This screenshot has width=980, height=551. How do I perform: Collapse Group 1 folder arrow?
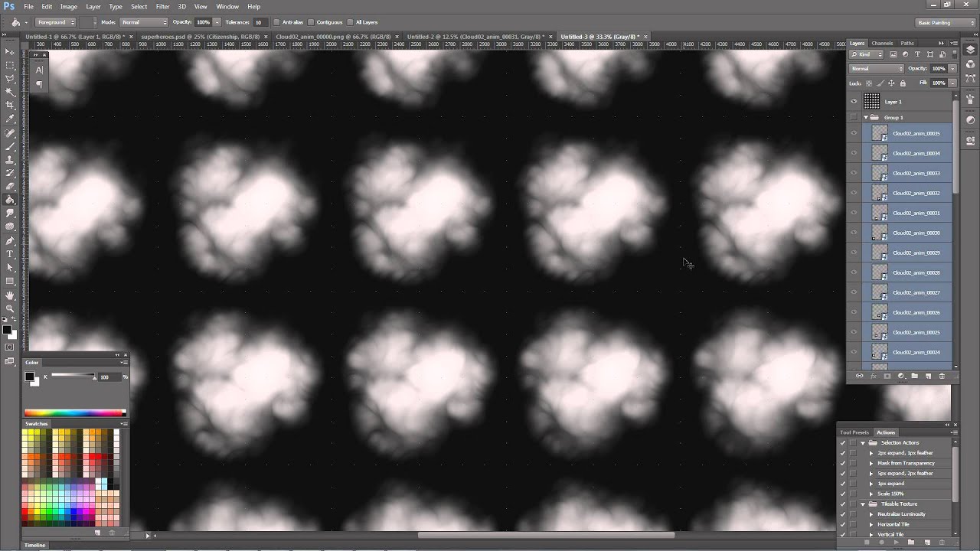[x=866, y=117]
